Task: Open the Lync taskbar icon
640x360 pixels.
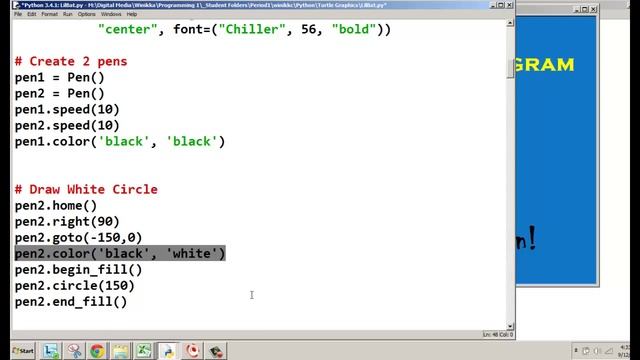Action: point(51,351)
